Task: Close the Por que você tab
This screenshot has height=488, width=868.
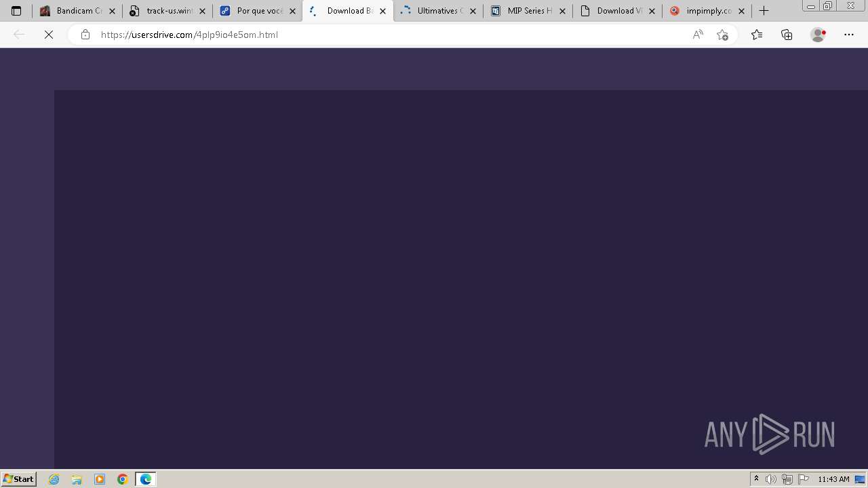Action: pyautogui.click(x=292, y=11)
